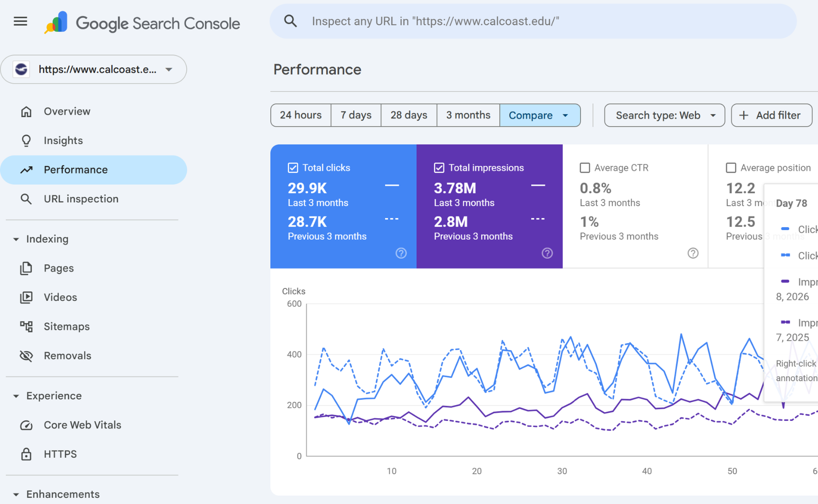Open help for Total clicks card

[401, 253]
